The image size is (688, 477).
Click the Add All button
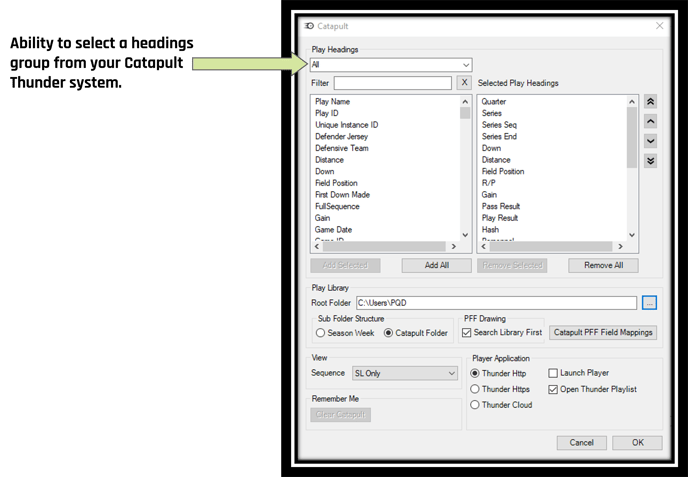tap(437, 265)
